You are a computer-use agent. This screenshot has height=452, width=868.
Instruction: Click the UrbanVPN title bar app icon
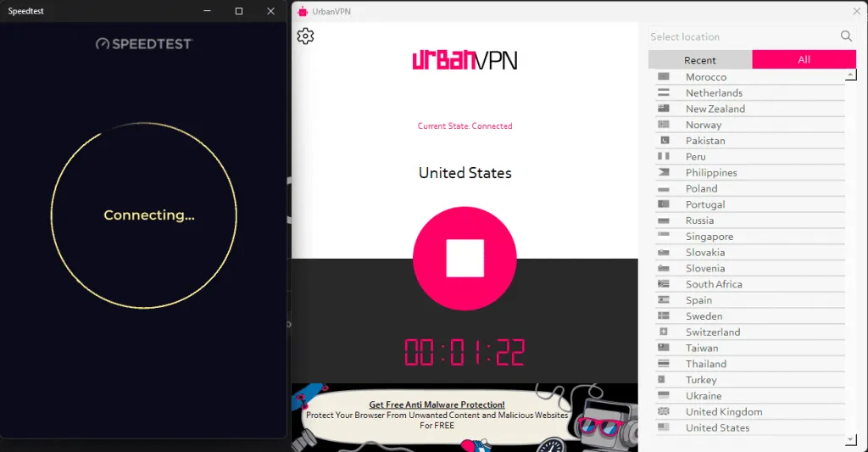coord(303,12)
